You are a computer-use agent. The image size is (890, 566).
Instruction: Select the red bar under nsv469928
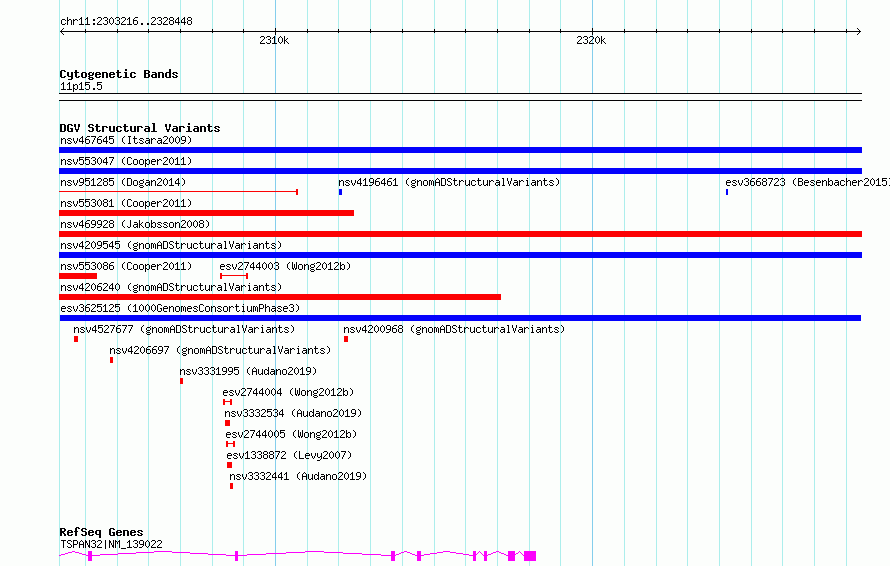coord(460,234)
